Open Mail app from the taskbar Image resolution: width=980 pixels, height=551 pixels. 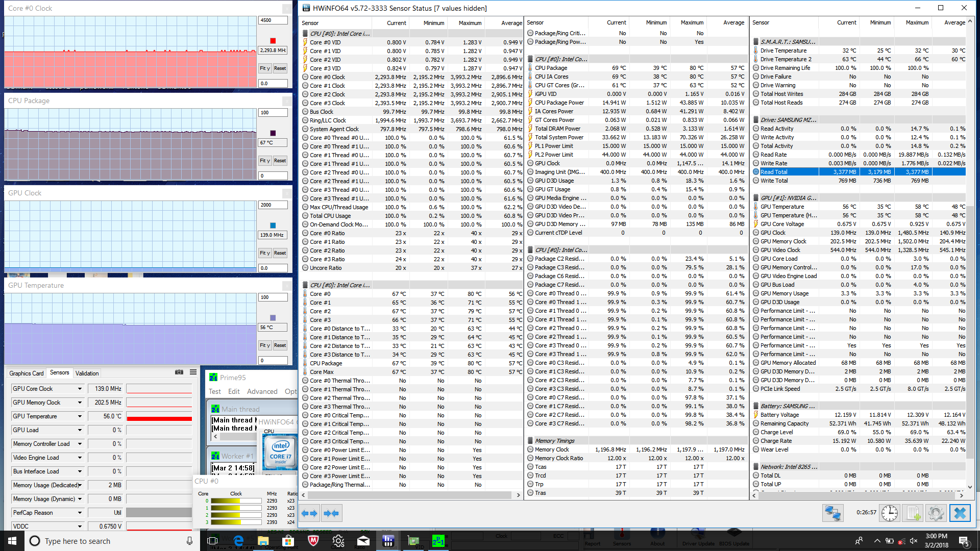[x=363, y=541]
